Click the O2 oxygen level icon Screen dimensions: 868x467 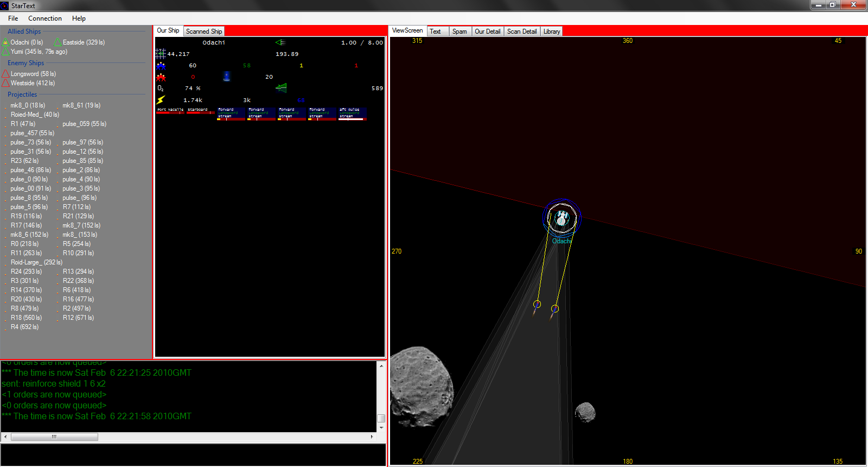click(x=161, y=88)
